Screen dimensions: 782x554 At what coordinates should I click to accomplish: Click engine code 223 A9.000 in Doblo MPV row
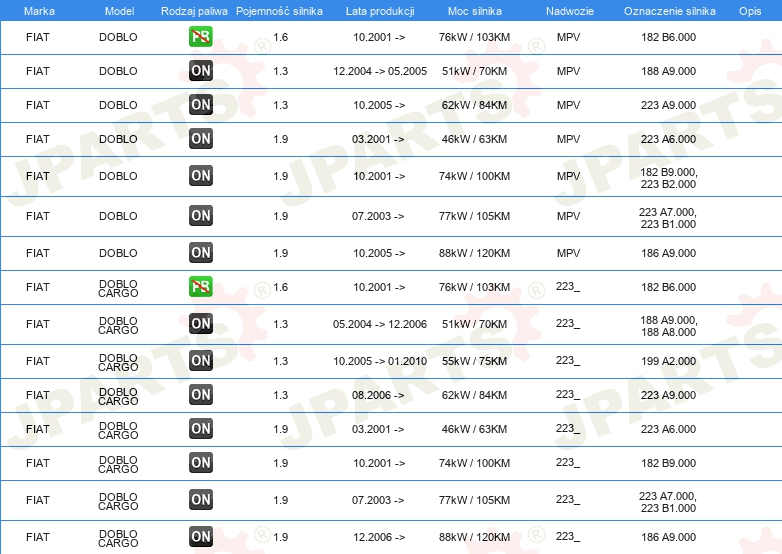click(668, 105)
